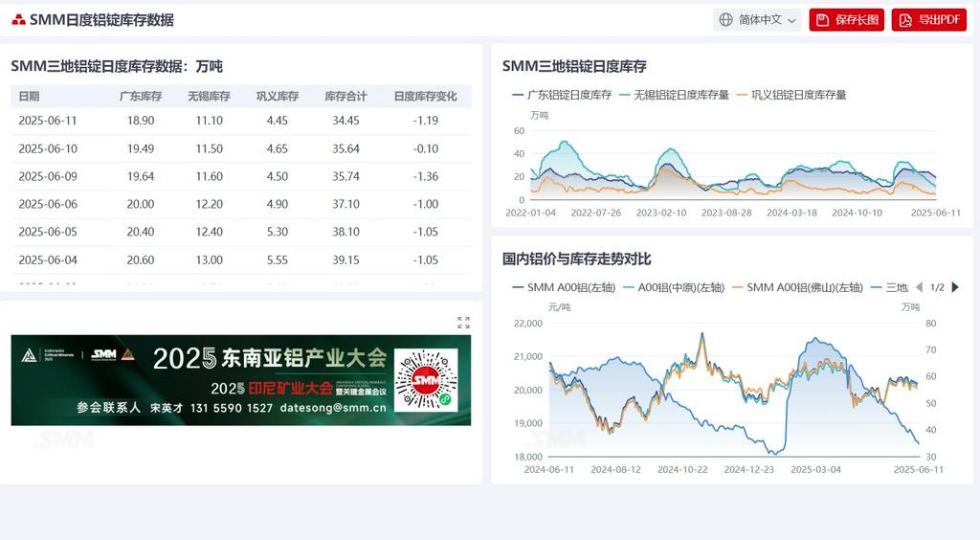Click the 22,000 left axis label
The image size is (980, 540).
(x=528, y=323)
